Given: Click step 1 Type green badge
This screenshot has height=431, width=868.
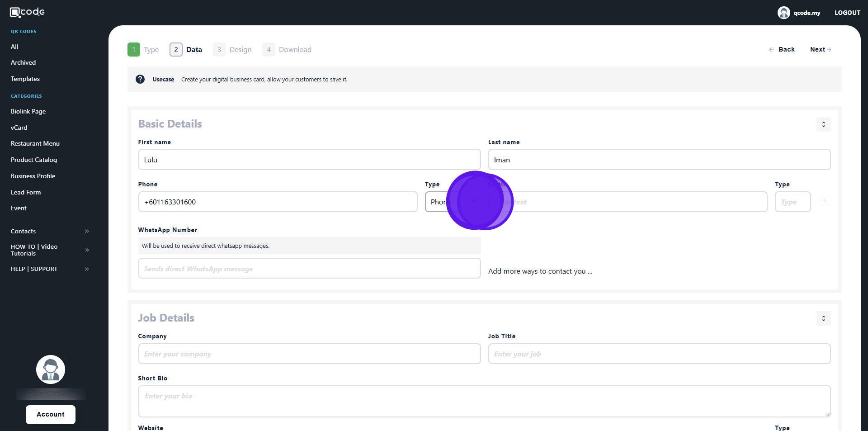Looking at the screenshot, I should point(134,50).
